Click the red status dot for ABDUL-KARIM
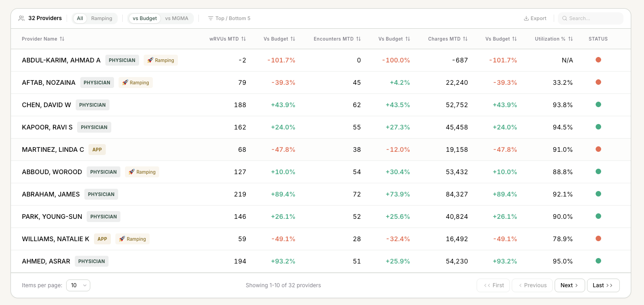 tap(598, 60)
